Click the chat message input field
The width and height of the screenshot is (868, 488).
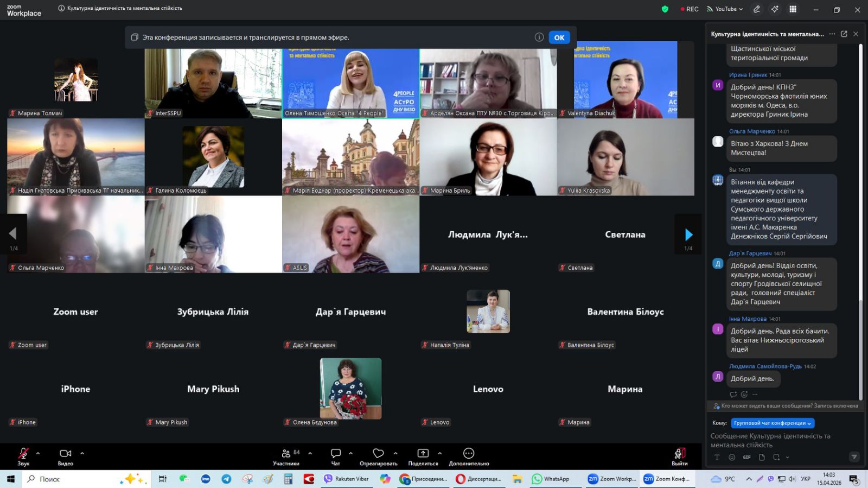coord(781,440)
